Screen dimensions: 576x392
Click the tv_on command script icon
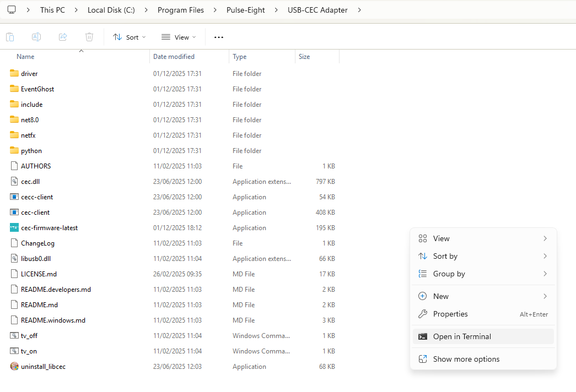pyautogui.click(x=14, y=351)
